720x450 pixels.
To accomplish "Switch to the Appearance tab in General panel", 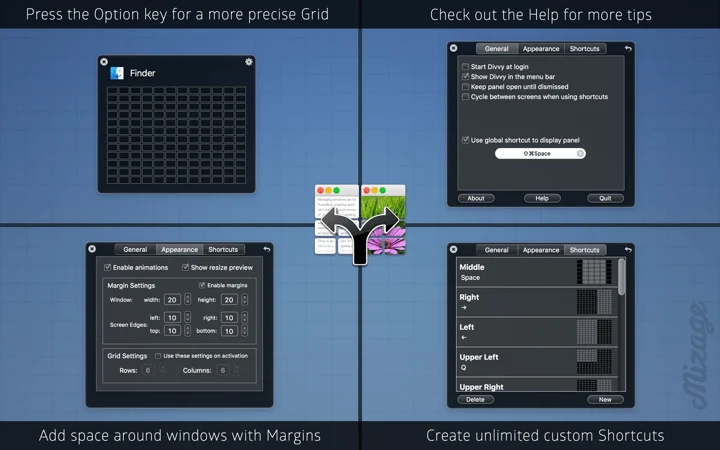I will 541,49.
